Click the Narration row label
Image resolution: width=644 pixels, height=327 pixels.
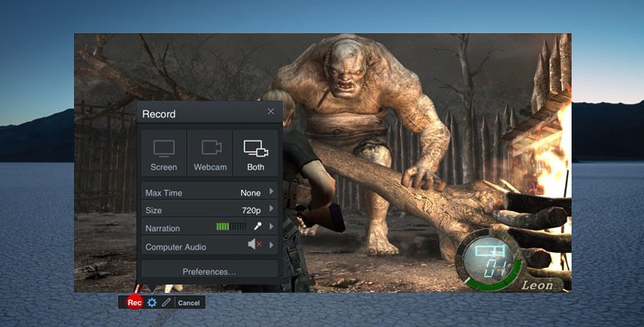162,229
